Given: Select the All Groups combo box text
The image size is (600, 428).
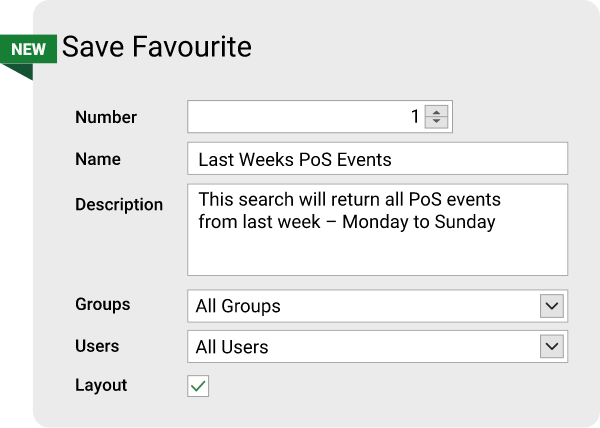Looking at the screenshot, I should (x=238, y=306).
